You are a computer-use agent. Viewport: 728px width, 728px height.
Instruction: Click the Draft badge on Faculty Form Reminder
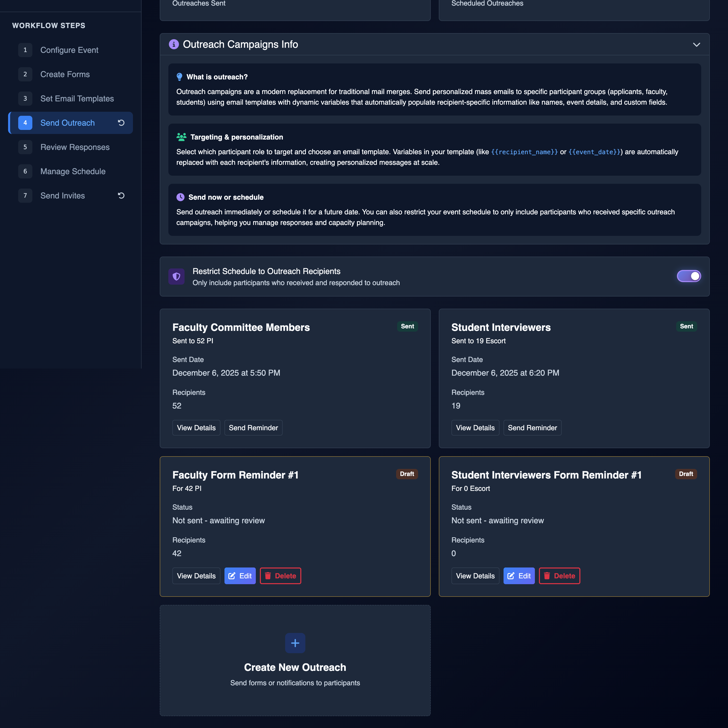pyautogui.click(x=406, y=474)
